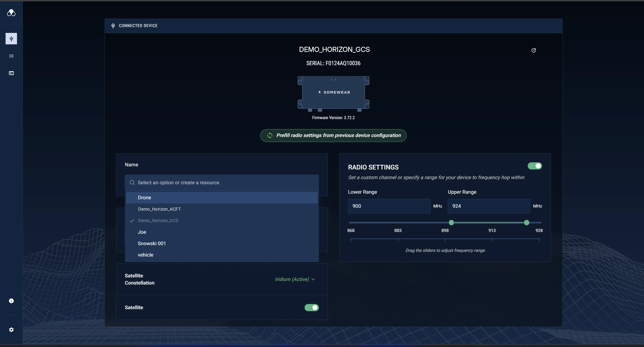644x347 pixels.
Task: Open the info icon in sidebar
Action: coord(11,301)
